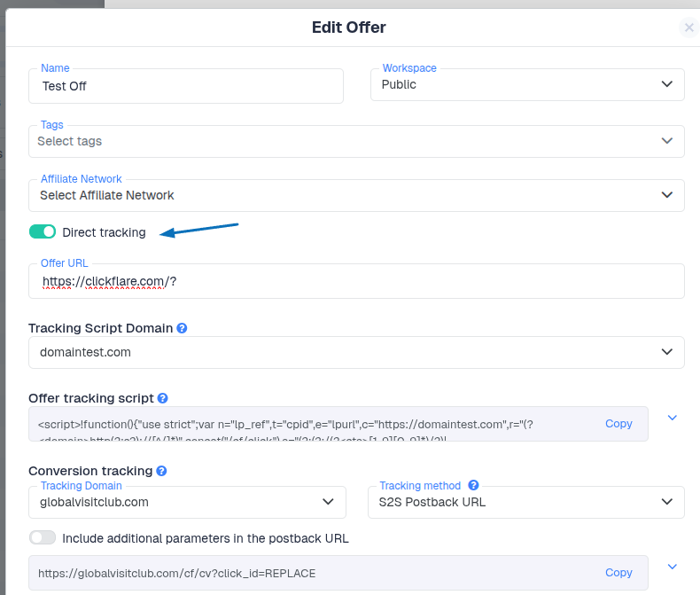Click the Offer URL input field

[x=356, y=281]
